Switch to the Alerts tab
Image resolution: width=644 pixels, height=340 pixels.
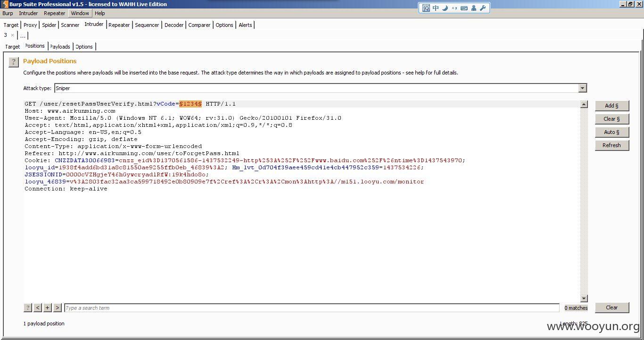point(245,25)
